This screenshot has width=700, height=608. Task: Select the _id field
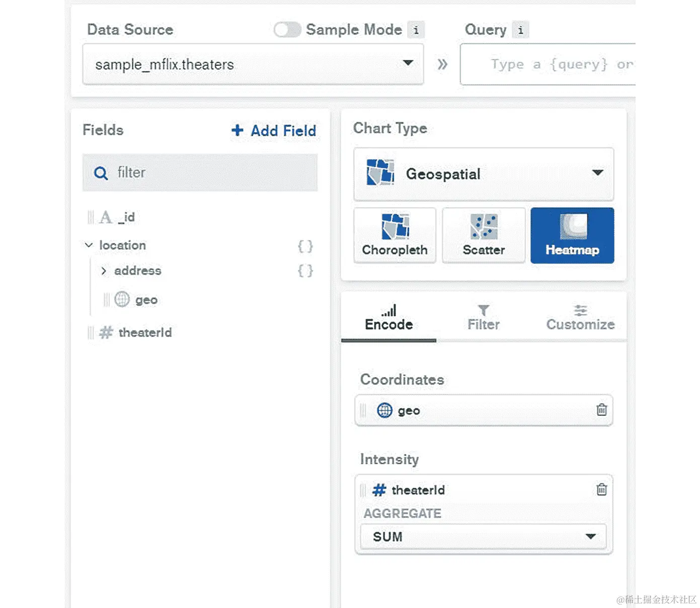[x=126, y=217]
